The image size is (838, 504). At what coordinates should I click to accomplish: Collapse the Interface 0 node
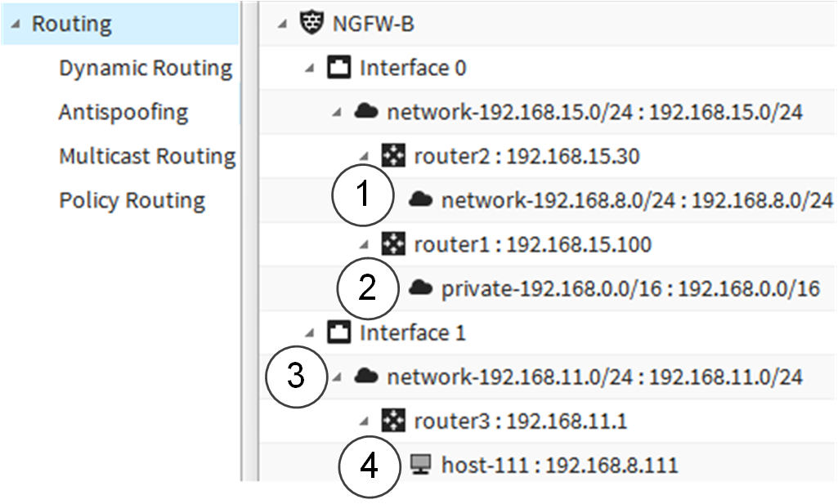[309, 69]
